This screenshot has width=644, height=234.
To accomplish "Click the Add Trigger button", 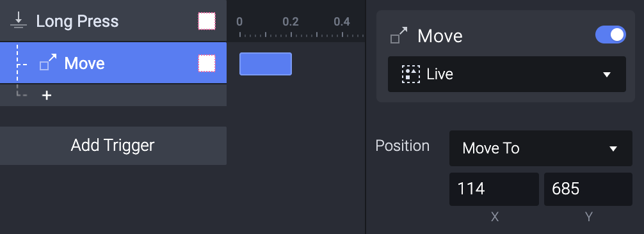I will click(x=113, y=145).
